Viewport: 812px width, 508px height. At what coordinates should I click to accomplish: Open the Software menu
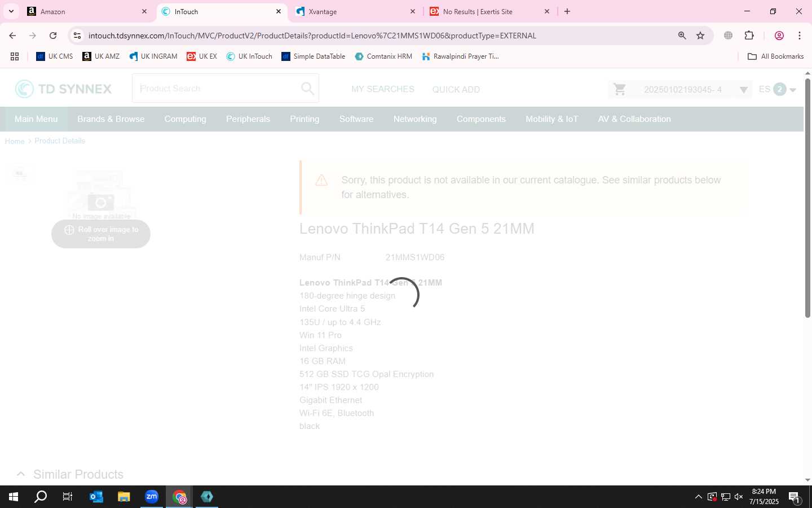pos(356,119)
